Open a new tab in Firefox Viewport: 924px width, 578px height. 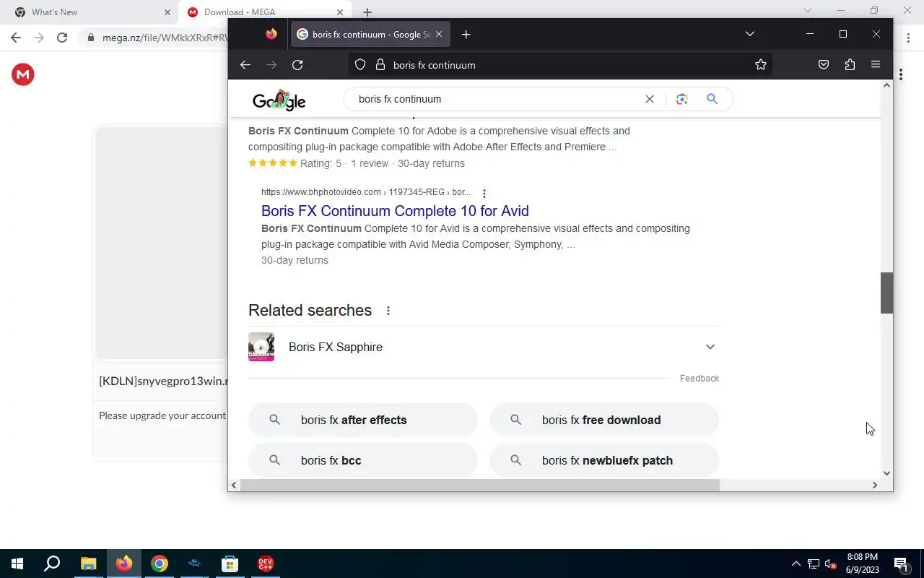pos(466,34)
